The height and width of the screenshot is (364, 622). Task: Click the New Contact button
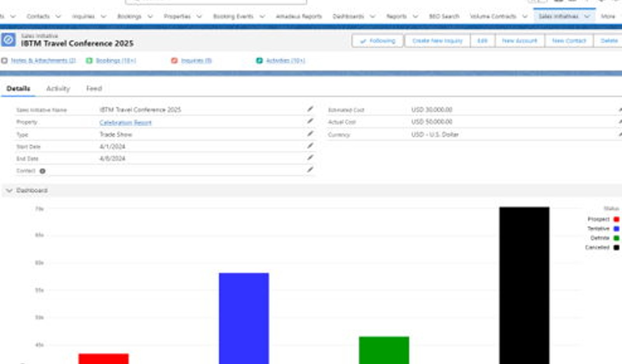coord(569,41)
